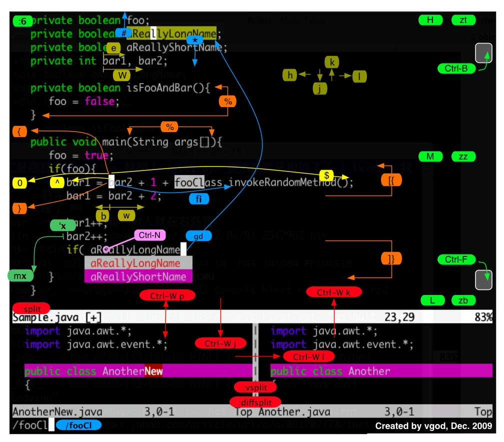Click the page-down scroll icon beside Ctrl-F
The image size is (504, 442).
click(483, 279)
